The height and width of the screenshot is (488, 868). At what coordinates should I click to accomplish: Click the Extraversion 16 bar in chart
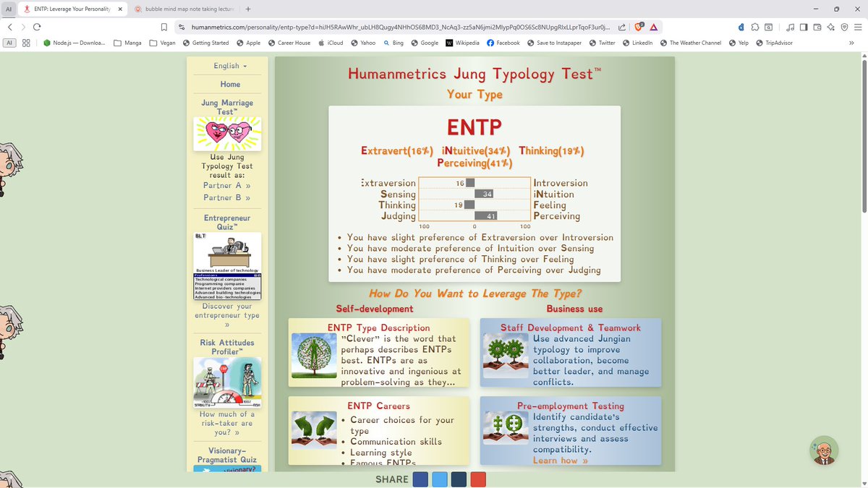[470, 183]
